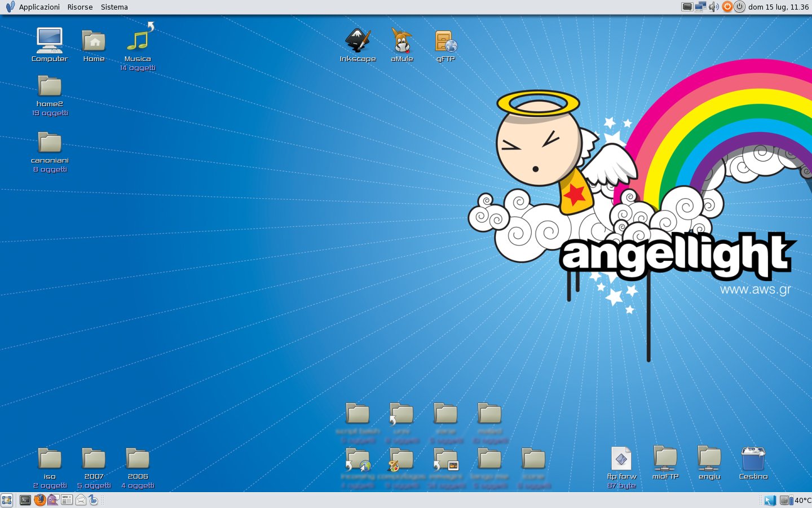
Task: Open the 2007 folder
Action: (x=94, y=458)
